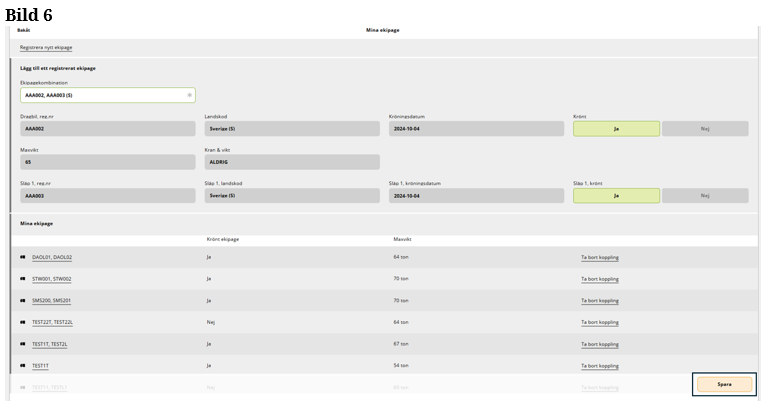Open Registrera nytt ekipage
The image size is (765, 415).
point(46,47)
